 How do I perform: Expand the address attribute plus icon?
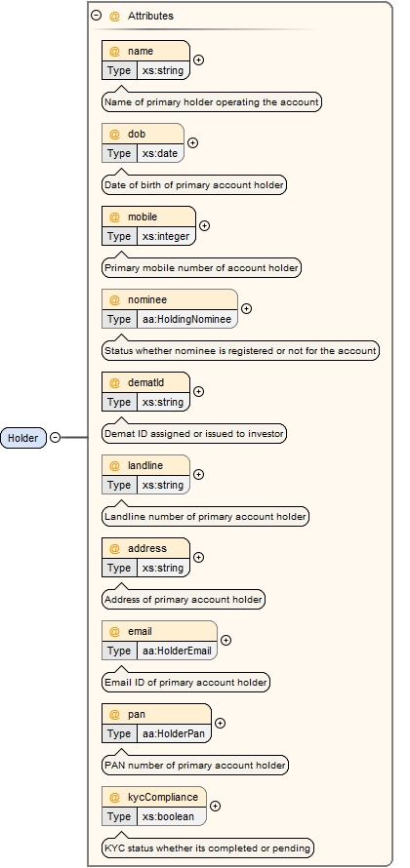click(198, 558)
